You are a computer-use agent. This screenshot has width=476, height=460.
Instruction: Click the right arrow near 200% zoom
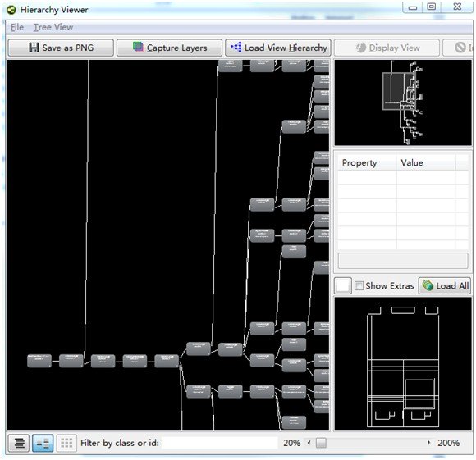click(428, 443)
